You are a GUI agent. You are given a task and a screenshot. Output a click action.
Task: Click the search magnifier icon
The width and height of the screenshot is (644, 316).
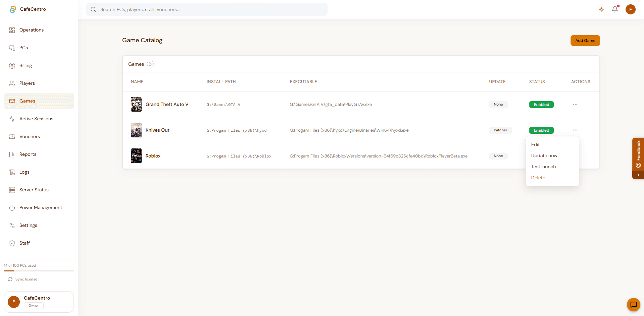(x=93, y=9)
